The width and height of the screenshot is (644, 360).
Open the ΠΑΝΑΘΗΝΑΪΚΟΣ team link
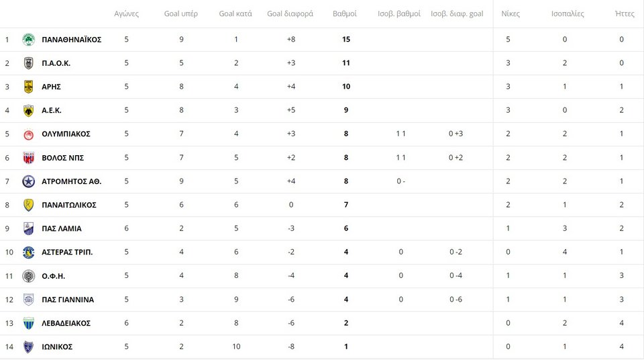coord(72,40)
